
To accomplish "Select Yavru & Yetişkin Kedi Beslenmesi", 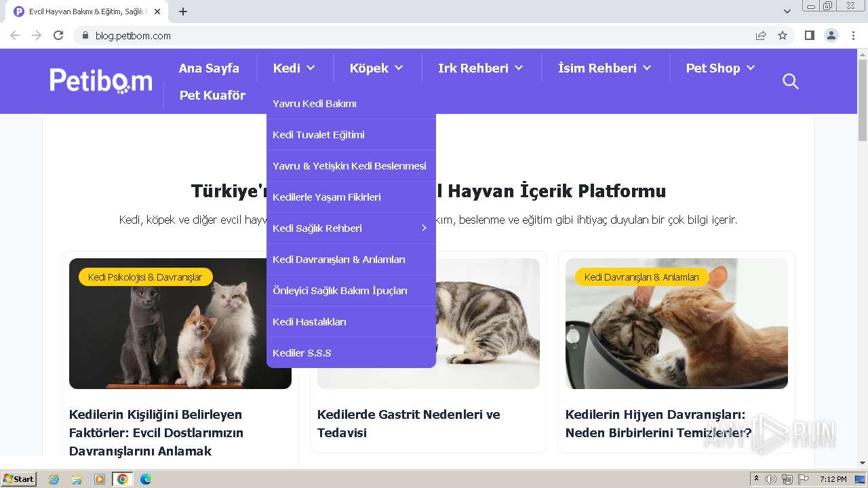I will pyautogui.click(x=351, y=166).
